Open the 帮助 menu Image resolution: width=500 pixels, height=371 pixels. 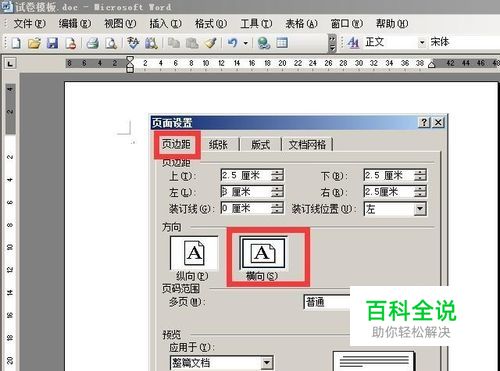tap(392, 24)
